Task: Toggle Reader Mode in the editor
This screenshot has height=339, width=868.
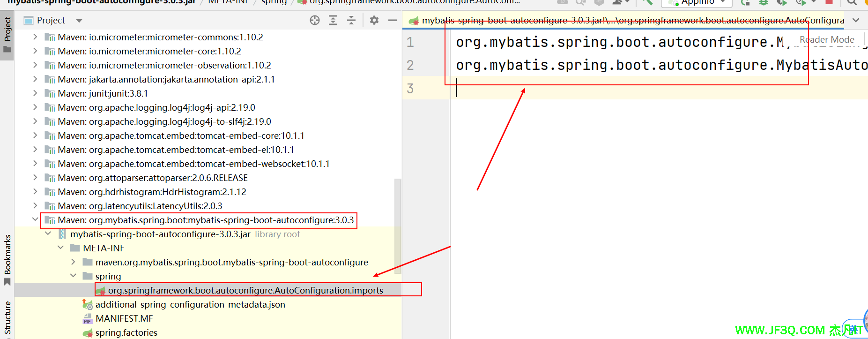Action: [826, 40]
